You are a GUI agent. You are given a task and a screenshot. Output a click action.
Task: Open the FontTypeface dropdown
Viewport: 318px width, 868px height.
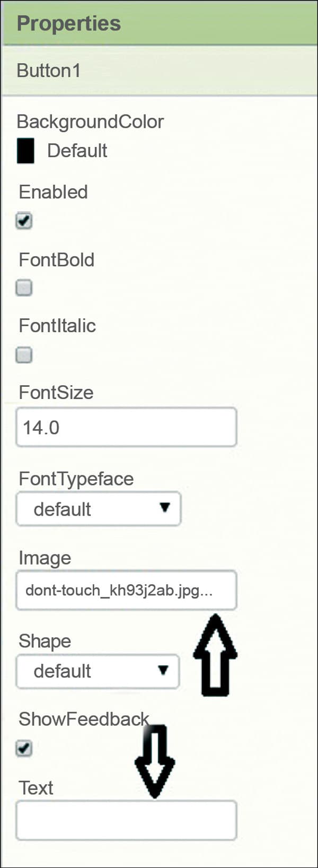coord(98,509)
